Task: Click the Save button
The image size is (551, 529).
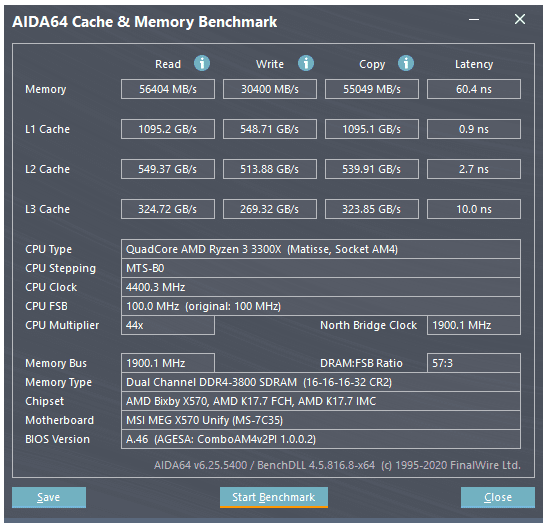Action: [49, 497]
